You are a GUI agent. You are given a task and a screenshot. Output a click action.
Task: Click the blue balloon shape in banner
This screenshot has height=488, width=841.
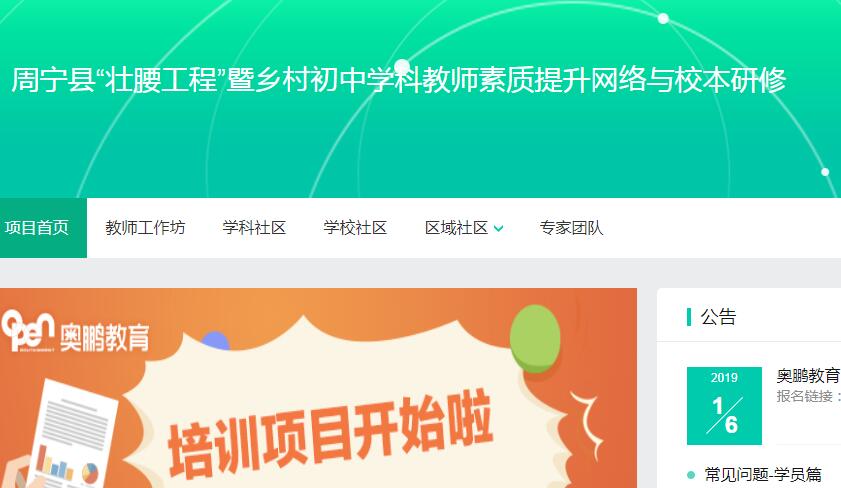[x=215, y=341]
